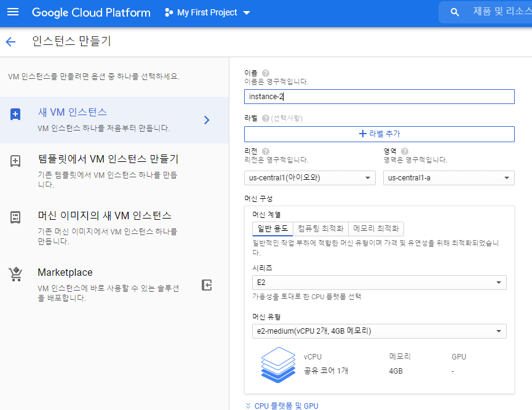Click the instance-2 name input field

point(379,97)
